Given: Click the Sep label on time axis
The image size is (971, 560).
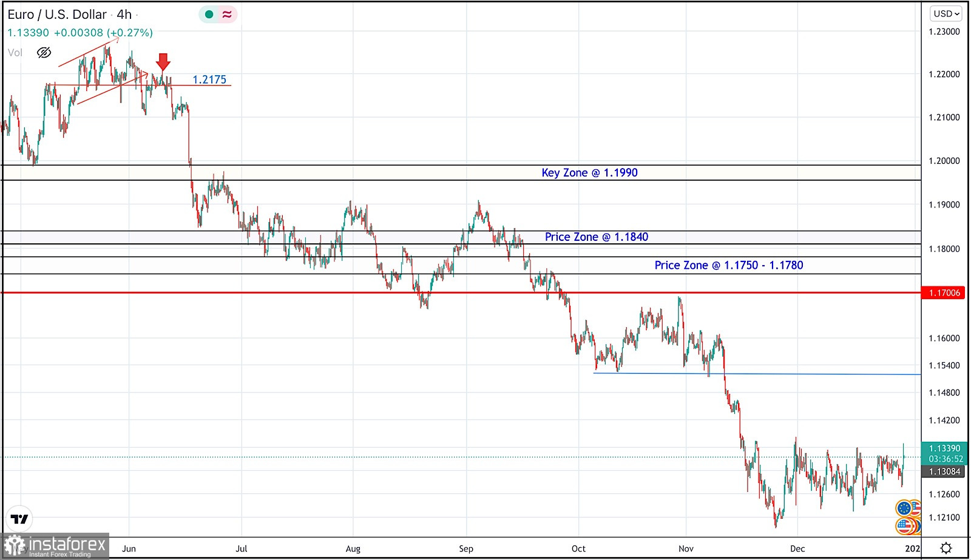Looking at the screenshot, I should coord(466,548).
